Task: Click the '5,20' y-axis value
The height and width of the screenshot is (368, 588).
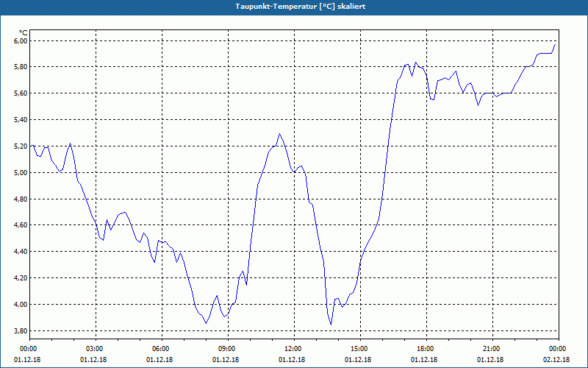Action: pos(20,146)
